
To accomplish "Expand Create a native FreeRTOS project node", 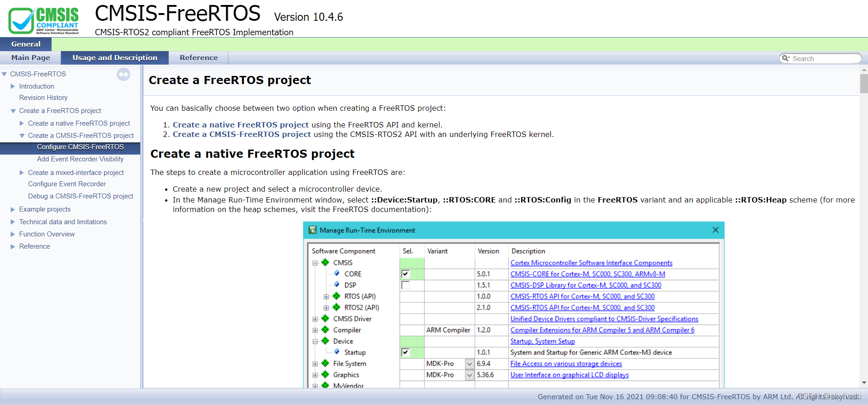I will [22, 123].
